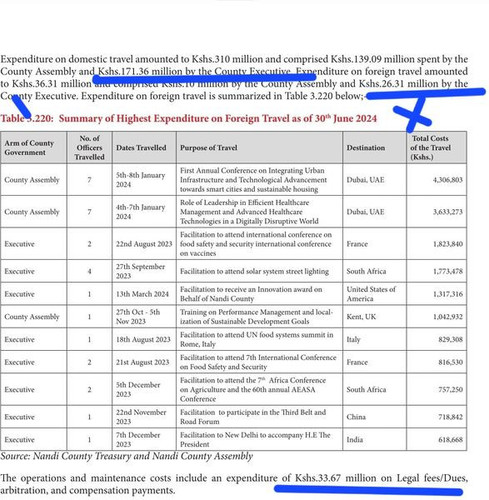This screenshot has width=489, height=500.
Task: Select the date '21st August 2023'
Action: (x=143, y=362)
